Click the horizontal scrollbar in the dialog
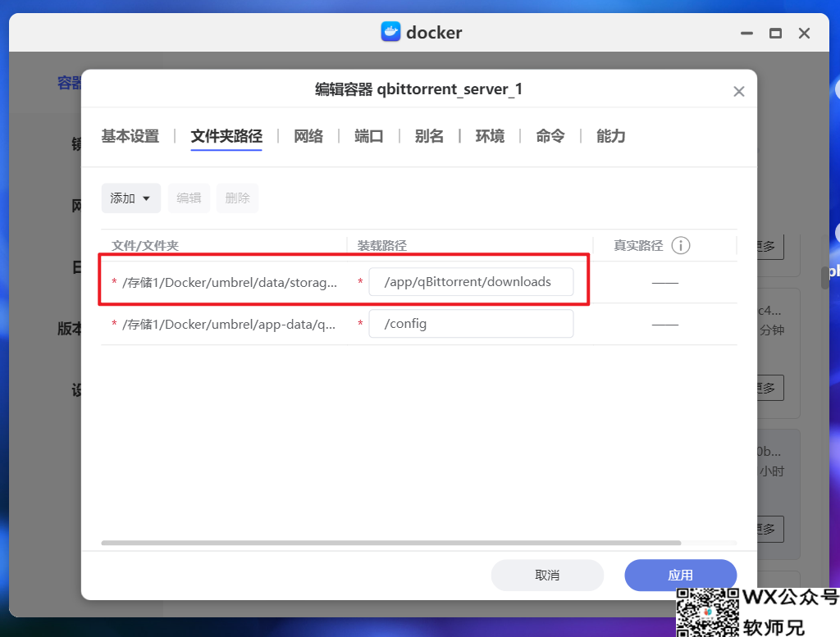Screen dimensions: 840x637 391,543
